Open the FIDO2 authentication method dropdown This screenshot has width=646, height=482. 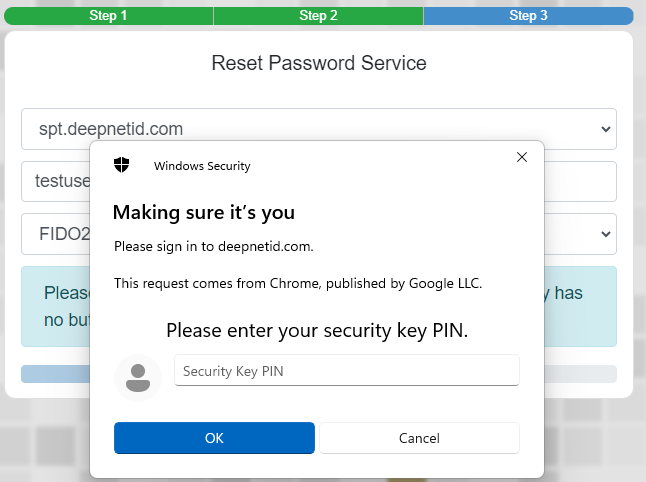point(580,233)
